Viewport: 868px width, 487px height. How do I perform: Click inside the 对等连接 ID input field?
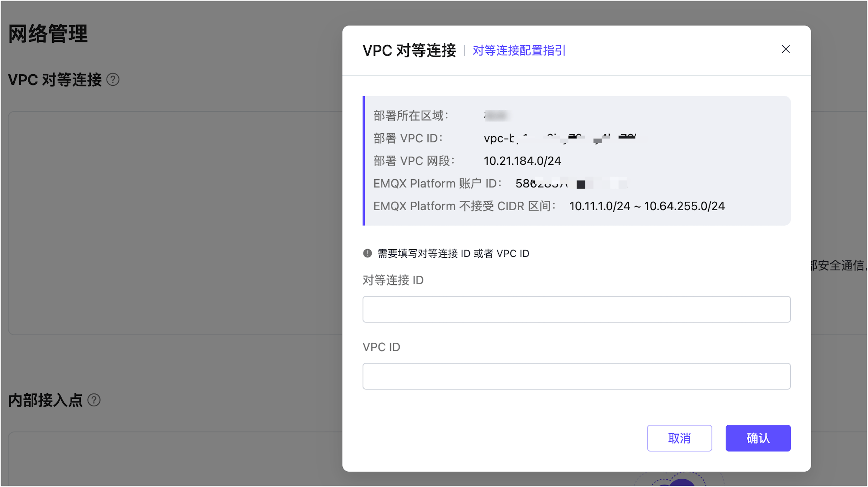576,309
